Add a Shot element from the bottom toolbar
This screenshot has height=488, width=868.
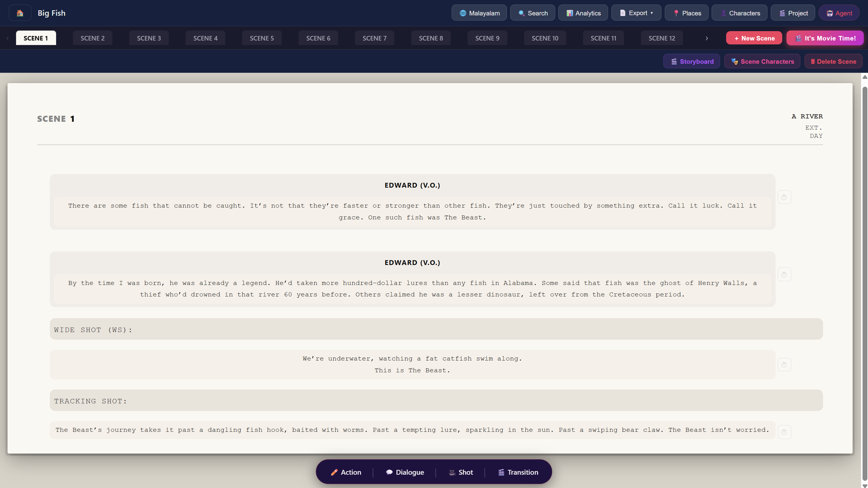[460, 472]
